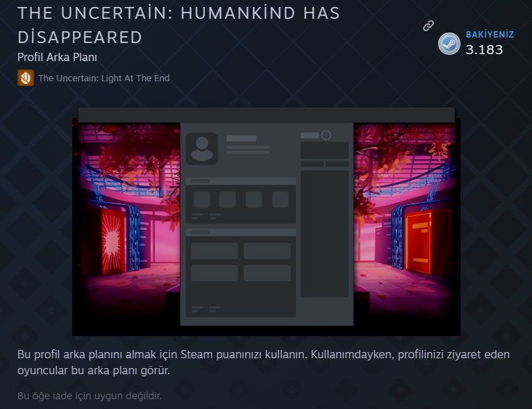Open The Uncertain: Light At The End link
The image size is (532, 409).
[x=103, y=78]
